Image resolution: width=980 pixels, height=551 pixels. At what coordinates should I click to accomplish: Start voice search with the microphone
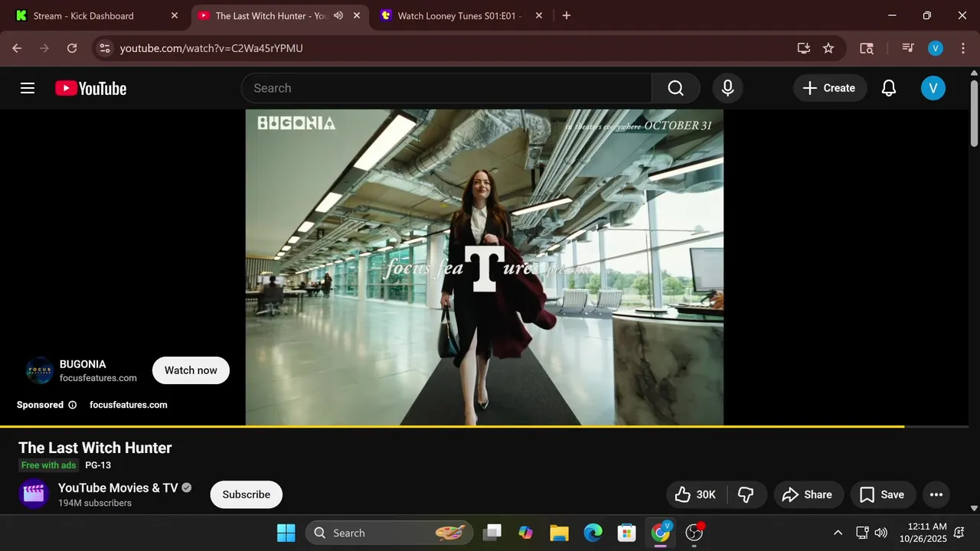[x=727, y=88]
